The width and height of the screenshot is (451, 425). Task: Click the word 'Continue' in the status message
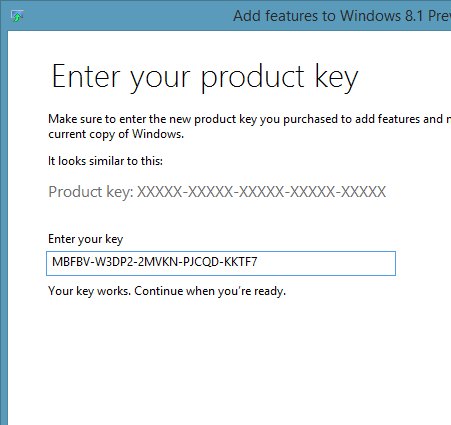pyautogui.click(x=158, y=291)
